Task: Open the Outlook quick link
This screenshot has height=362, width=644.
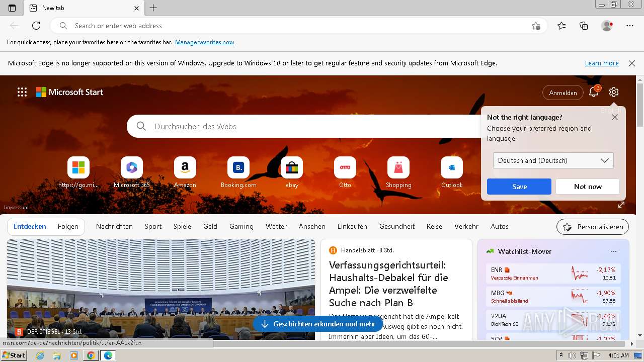Action: 452,172
